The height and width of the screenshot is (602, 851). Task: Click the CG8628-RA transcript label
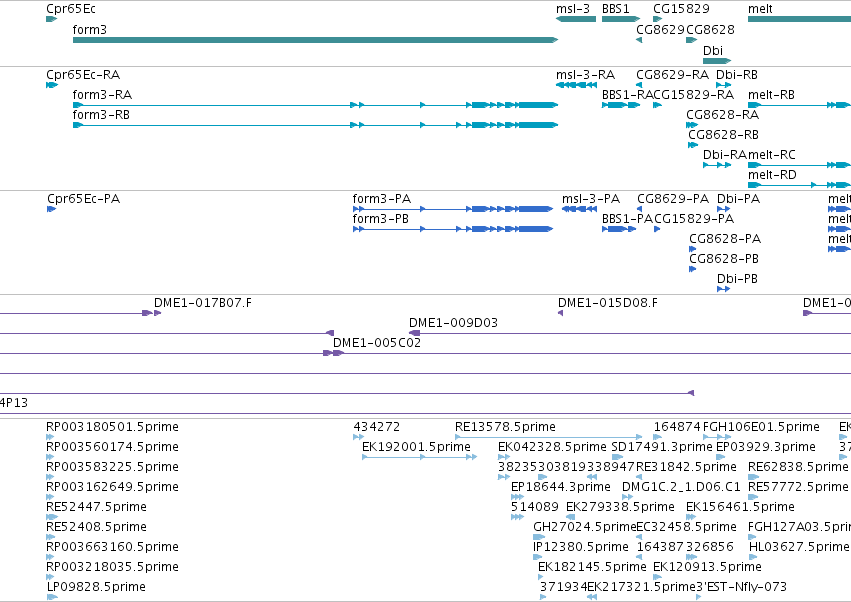click(x=722, y=115)
